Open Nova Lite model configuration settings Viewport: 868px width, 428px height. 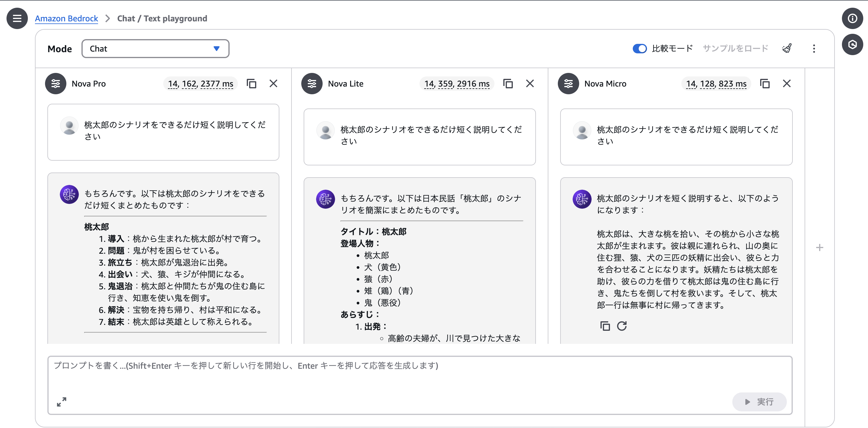tap(312, 84)
